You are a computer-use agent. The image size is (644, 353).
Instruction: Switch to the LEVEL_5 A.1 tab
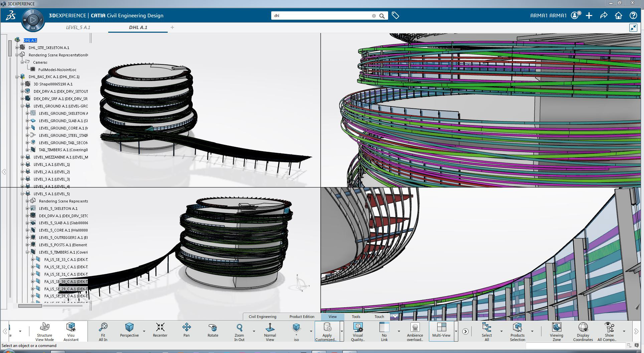coord(78,27)
